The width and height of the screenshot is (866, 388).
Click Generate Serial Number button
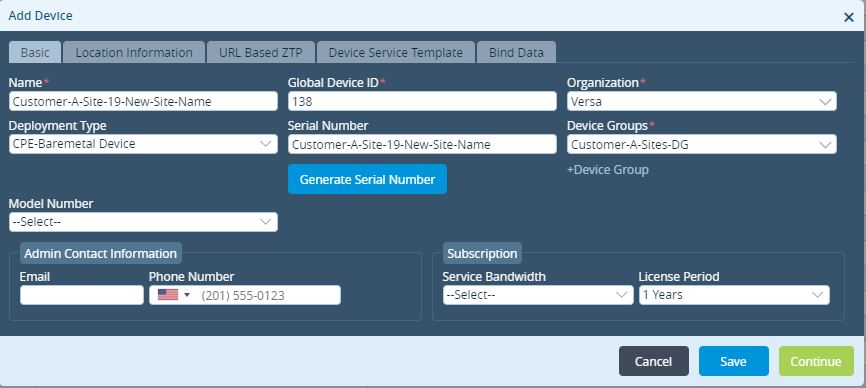367,179
